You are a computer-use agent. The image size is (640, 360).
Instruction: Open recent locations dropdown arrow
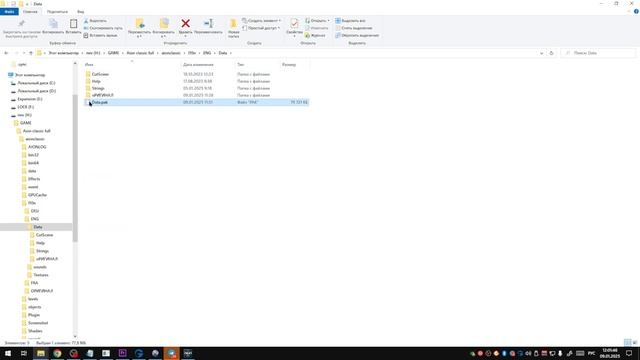(24, 53)
